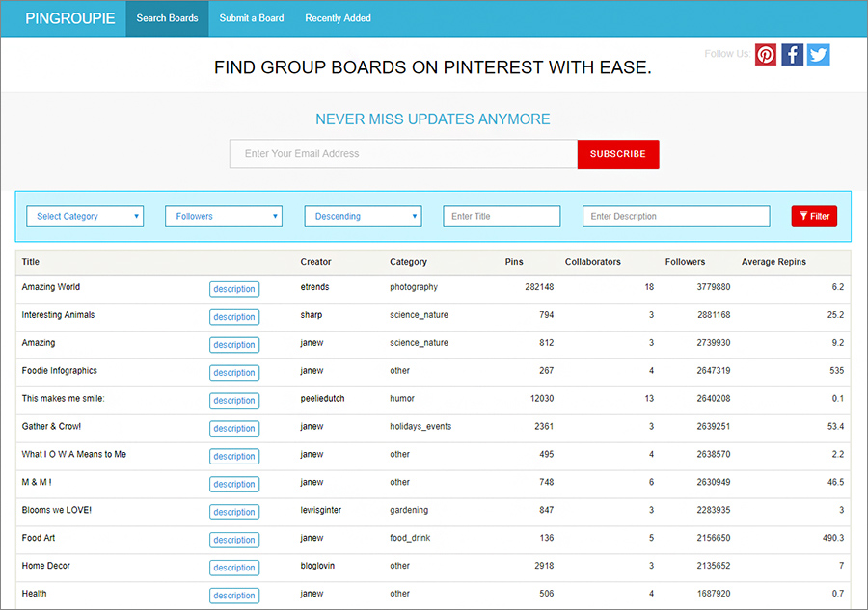Click the Enter Title field
The height and width of the screenshot is (610, 868).
[502, 216]
